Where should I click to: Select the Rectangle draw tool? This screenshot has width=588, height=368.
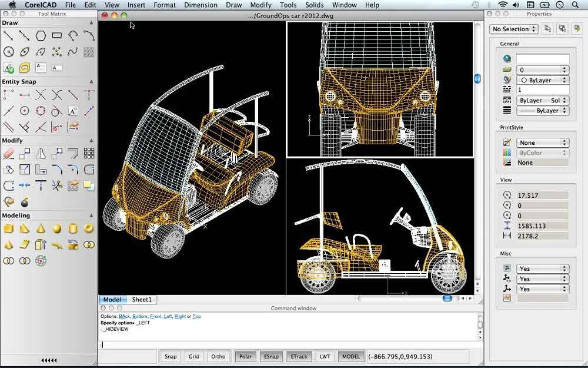tap(56, 36)
